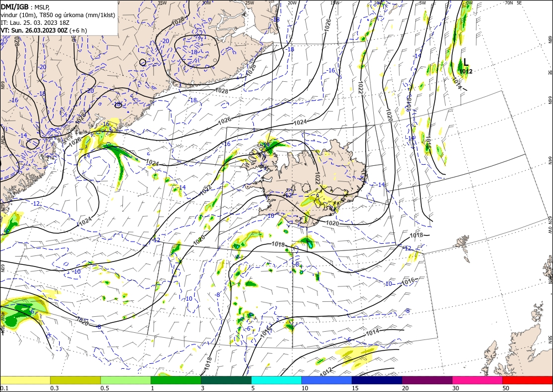Viewport: 553px width, 392px height.
Task: Click the 35W longitude label at top
Action: 162,3
